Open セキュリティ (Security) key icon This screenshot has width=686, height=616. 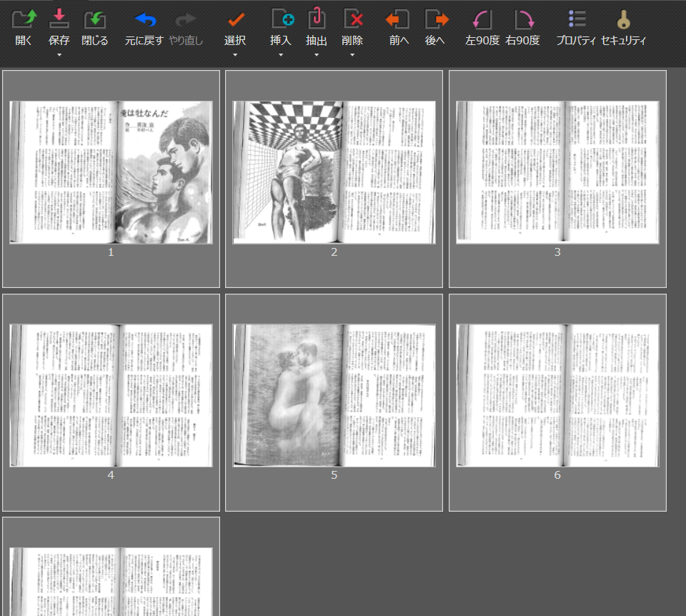coord(623,19)
